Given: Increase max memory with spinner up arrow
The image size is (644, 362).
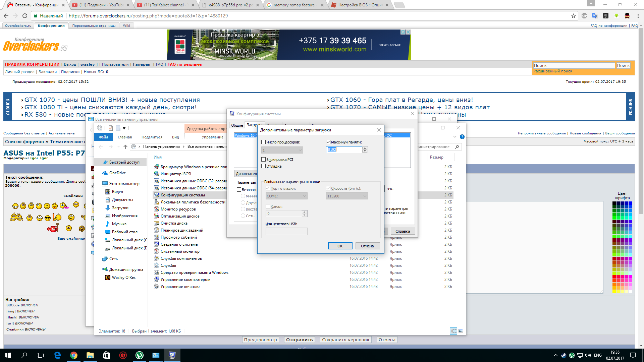Looking at the screenshot, I should point(365,148).
